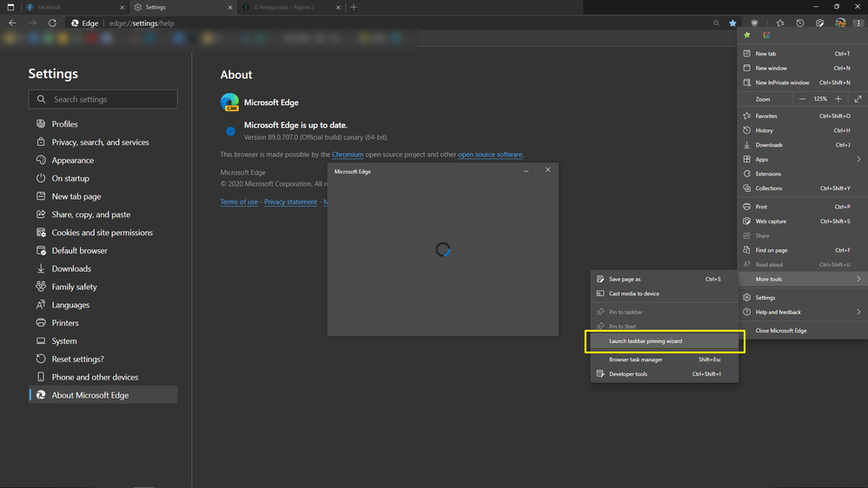The height and width of the screenshot is (488, 868).
Task: Click the tab actions icon left of Facebook tab
Action: click(x=10, y=7)
